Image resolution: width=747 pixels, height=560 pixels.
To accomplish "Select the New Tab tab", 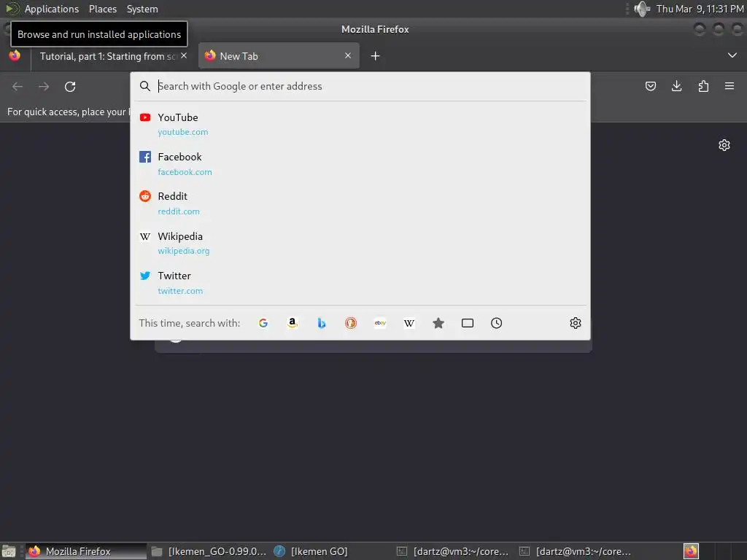I will (279, 56).
